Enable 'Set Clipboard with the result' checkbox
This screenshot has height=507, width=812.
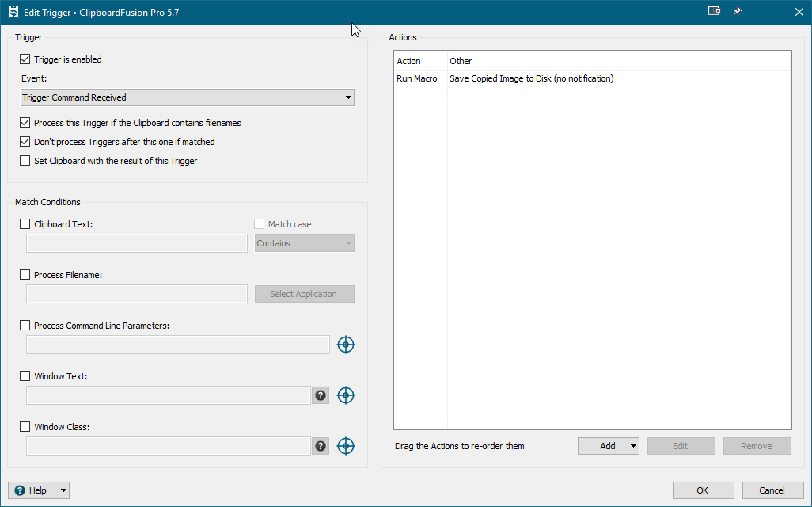point(25,161)
